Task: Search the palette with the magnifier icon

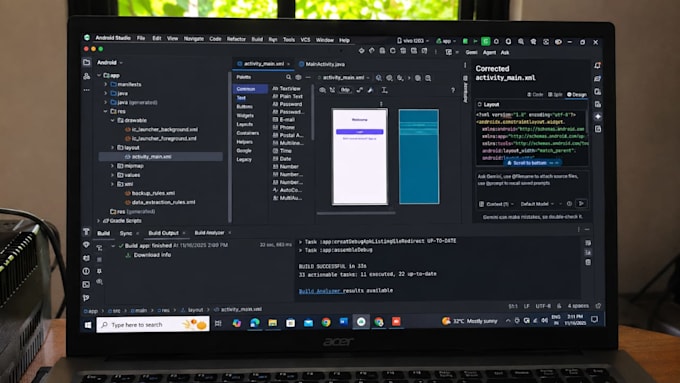Action: tap(288, 77)
